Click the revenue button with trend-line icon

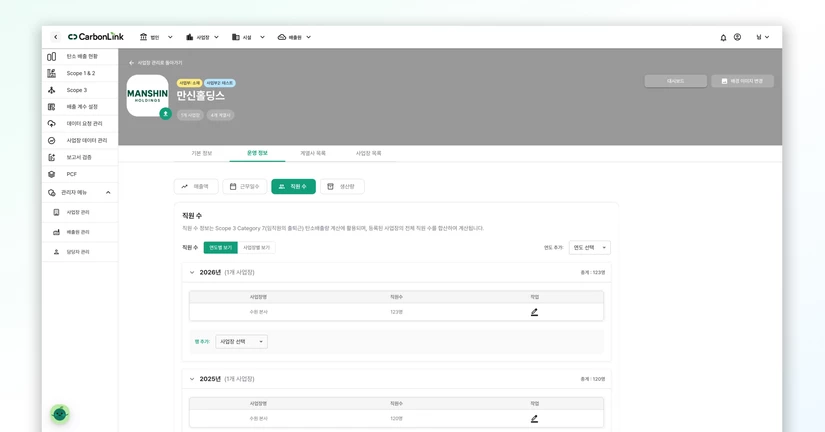pyautogui.click(x=196, y=186)
